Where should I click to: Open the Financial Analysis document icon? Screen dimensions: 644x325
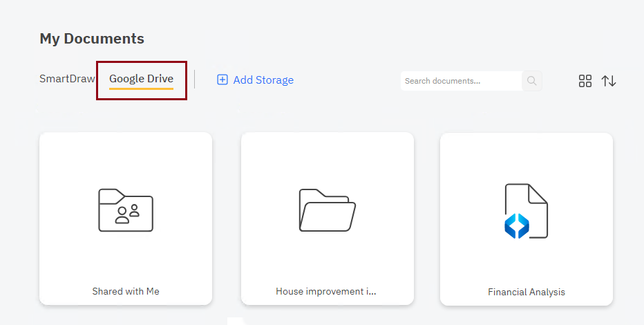click(x=526, y=211)
